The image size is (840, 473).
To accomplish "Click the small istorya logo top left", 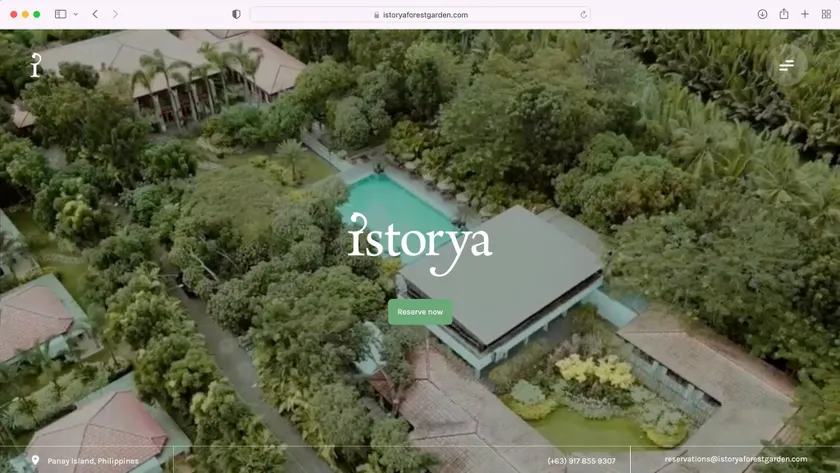I will coord(35,65).
